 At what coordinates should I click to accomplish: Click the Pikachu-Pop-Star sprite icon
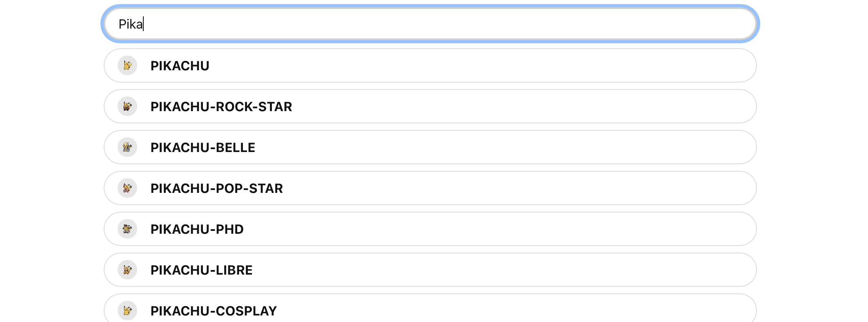point(127,188)
